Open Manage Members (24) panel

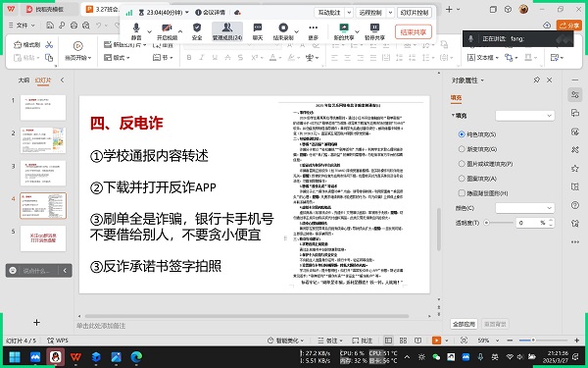227,31
